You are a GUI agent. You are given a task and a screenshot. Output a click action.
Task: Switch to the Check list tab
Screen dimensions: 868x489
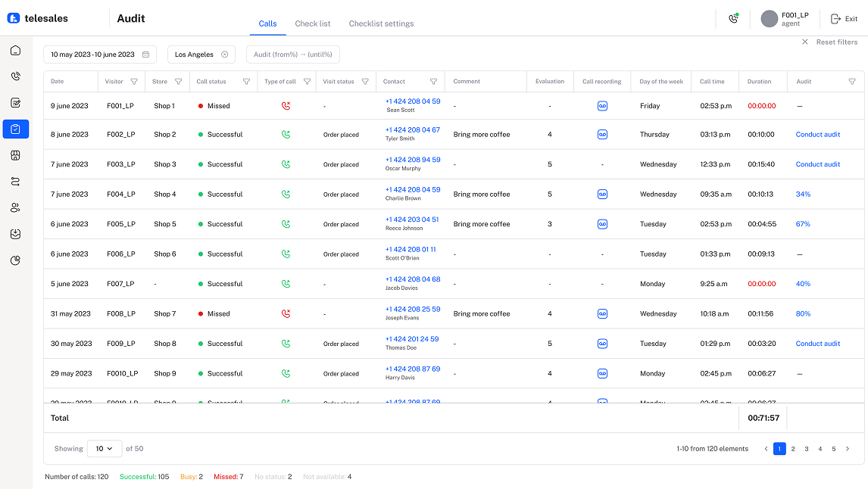313,23
